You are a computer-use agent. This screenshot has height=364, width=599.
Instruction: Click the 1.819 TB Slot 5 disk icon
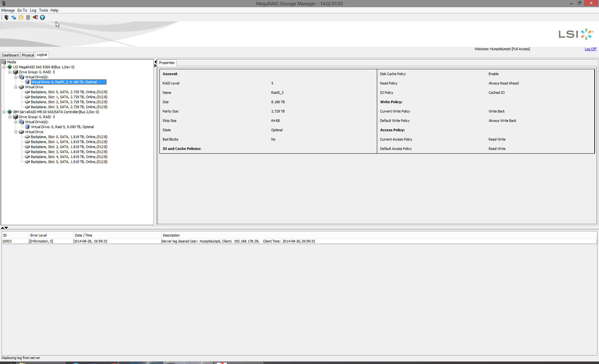coord(27,162)
